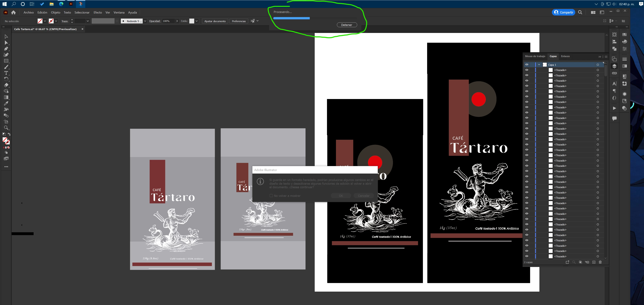This screenshot has height=305, width=644.
Task: Select the Eraser tool
Action: point(6,85)
